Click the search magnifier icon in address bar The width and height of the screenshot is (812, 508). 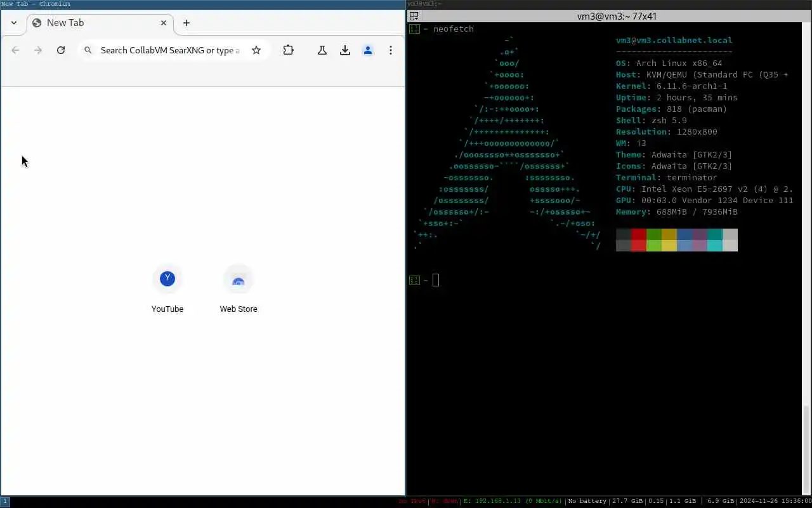[x=88, y=50]
